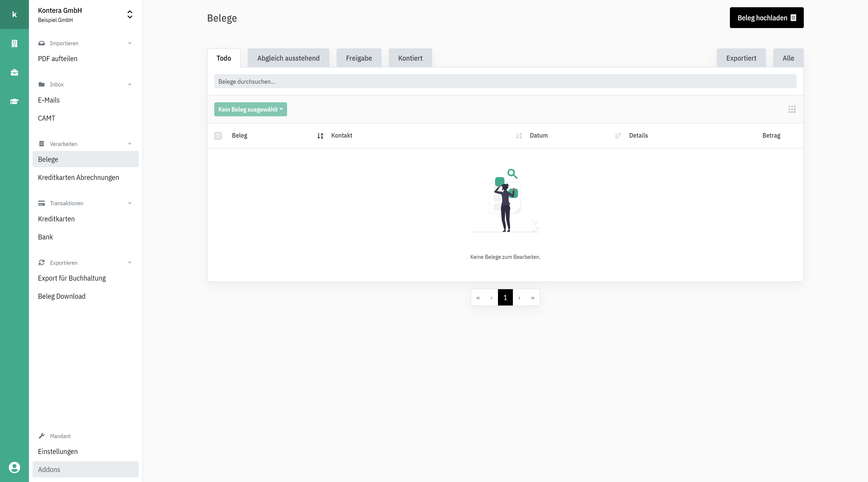Image resolution: width=868 pixels, height=482 pixels.
Task: Open the user profile avatar icon
Action: point(14,468)
